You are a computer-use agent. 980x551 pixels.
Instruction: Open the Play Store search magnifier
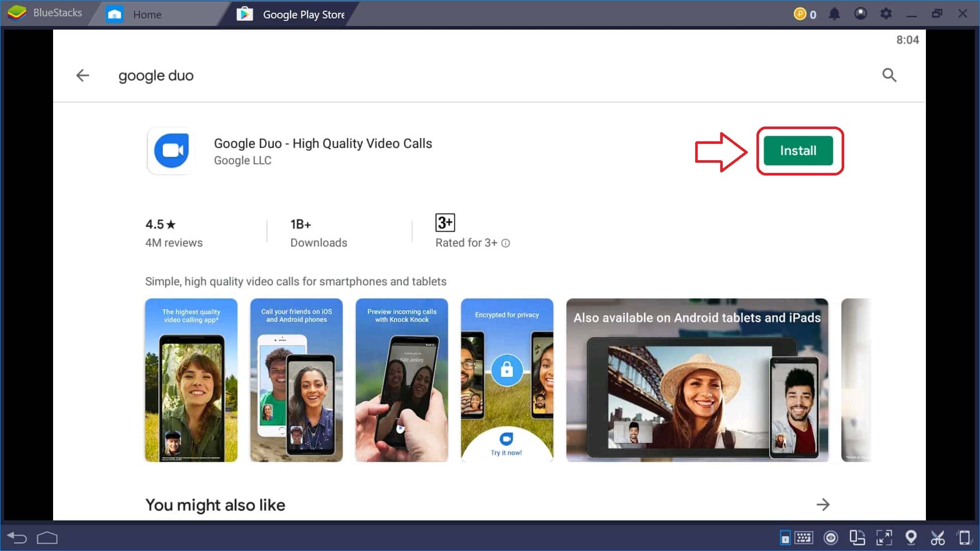[889, 75]
